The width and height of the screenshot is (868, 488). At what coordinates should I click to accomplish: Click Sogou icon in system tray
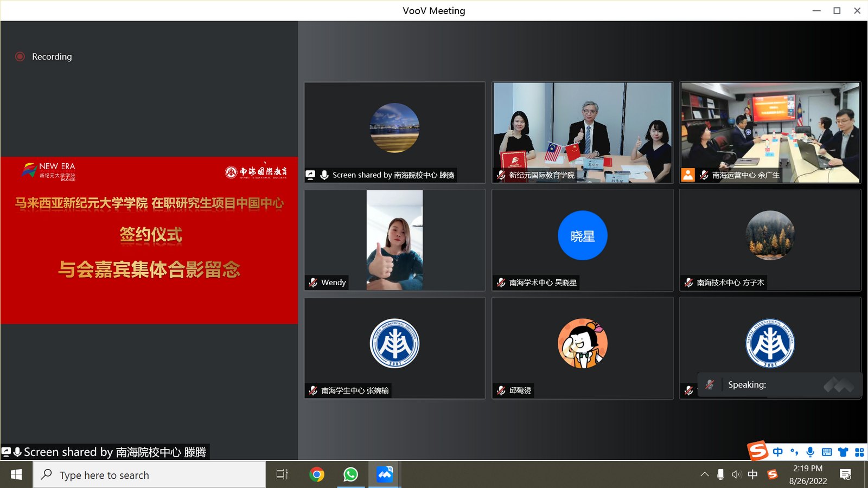pos(773,475)
